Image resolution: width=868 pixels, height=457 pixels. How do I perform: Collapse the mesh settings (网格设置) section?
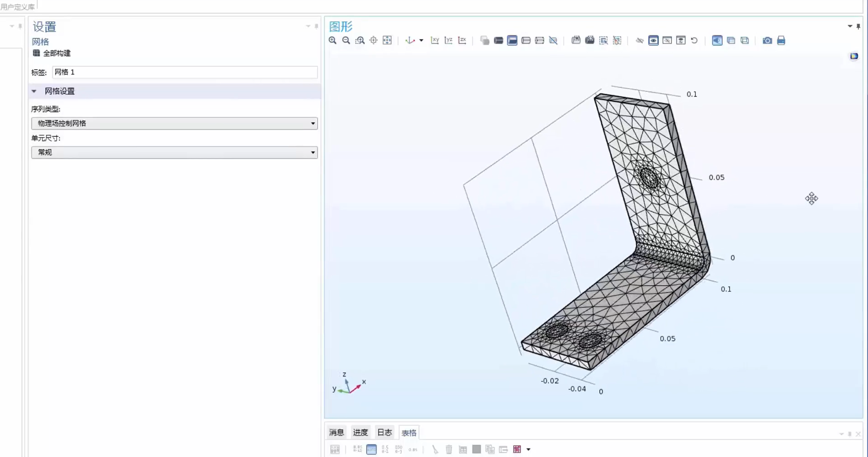point(34,91)
